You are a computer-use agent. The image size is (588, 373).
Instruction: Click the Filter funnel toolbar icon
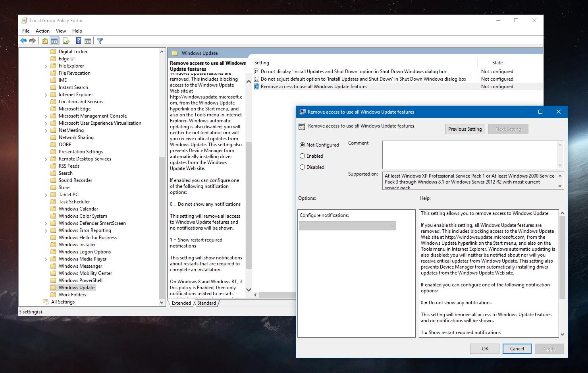(100, 41)
